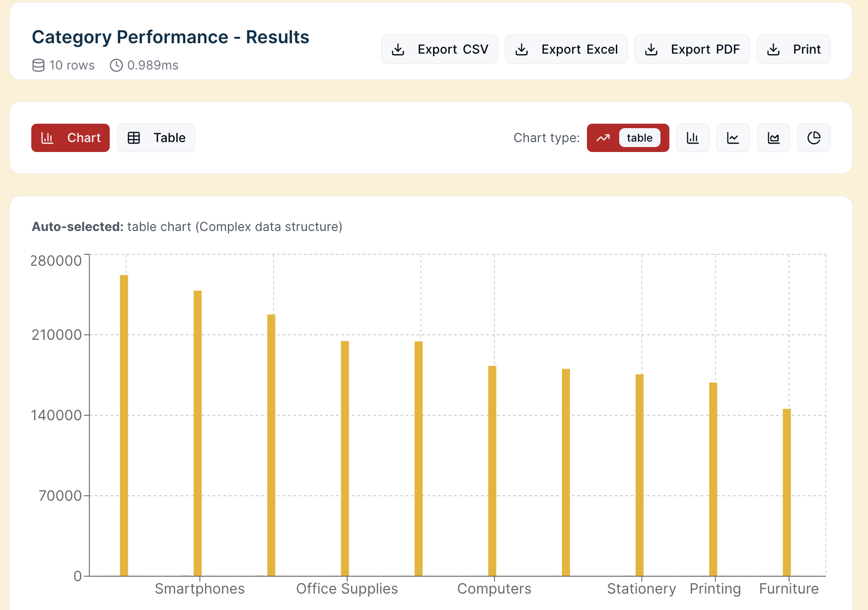868x610 pixels.
Task: Click the Furniture bar in chart
Action: click(787, 492)
